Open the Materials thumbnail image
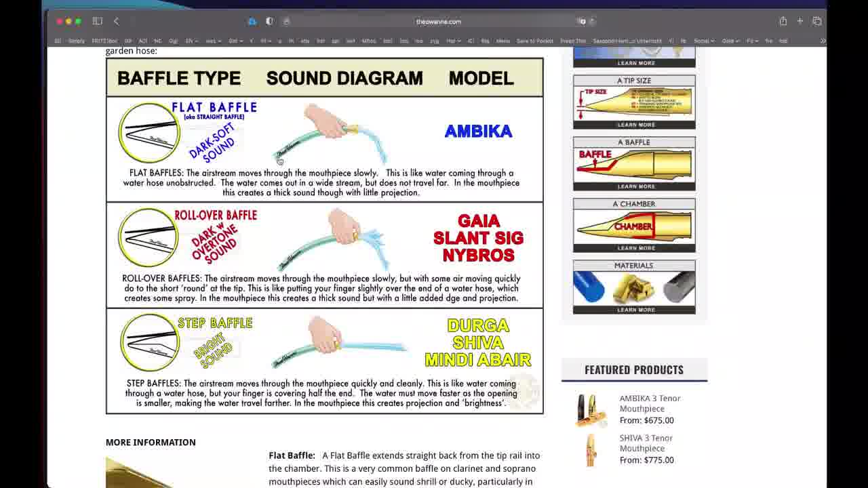This screenshot has width=868, height=488. (634, 287)
